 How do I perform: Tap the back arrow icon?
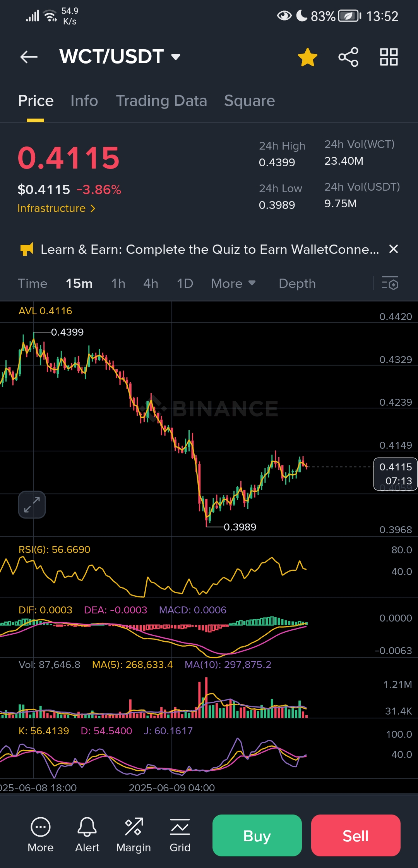click(x=29, y=57)
